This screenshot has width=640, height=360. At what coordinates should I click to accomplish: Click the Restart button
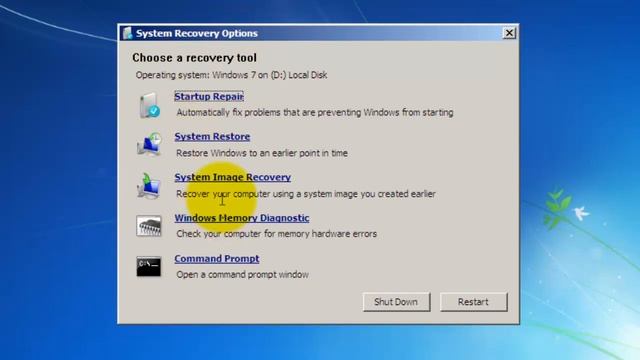pyautogui.click(x=473, y=302)
